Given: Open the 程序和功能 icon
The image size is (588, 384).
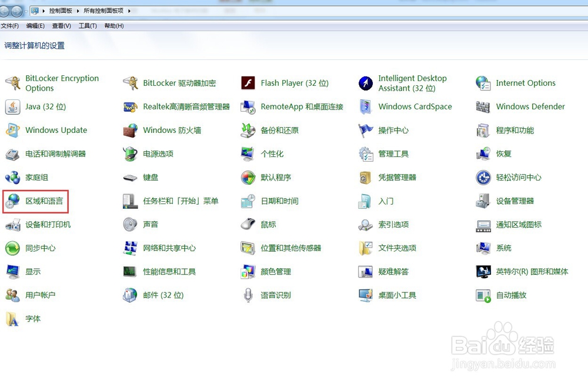Looking at the screenshot, I should [483, 130].
